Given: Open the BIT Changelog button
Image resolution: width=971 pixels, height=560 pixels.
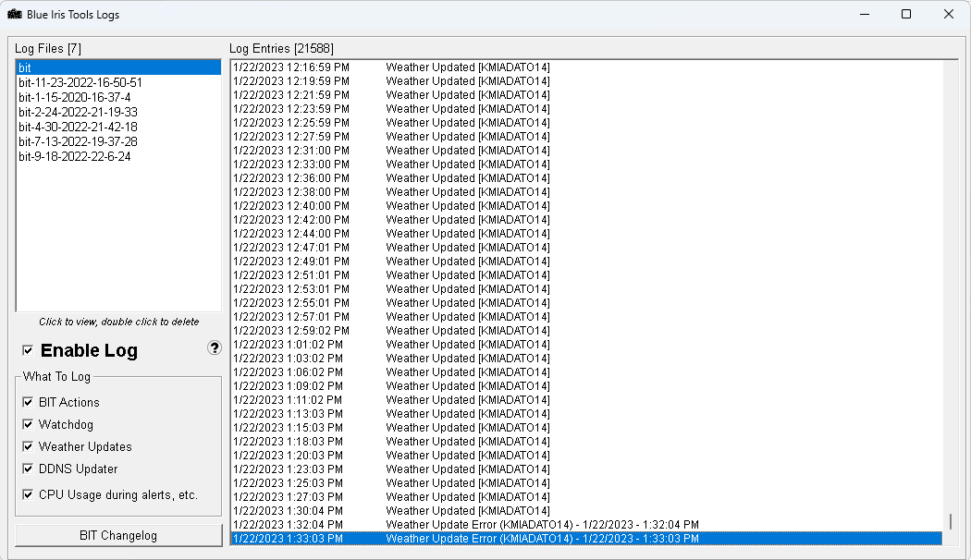Looking at the screenshot, I should 118,536.
